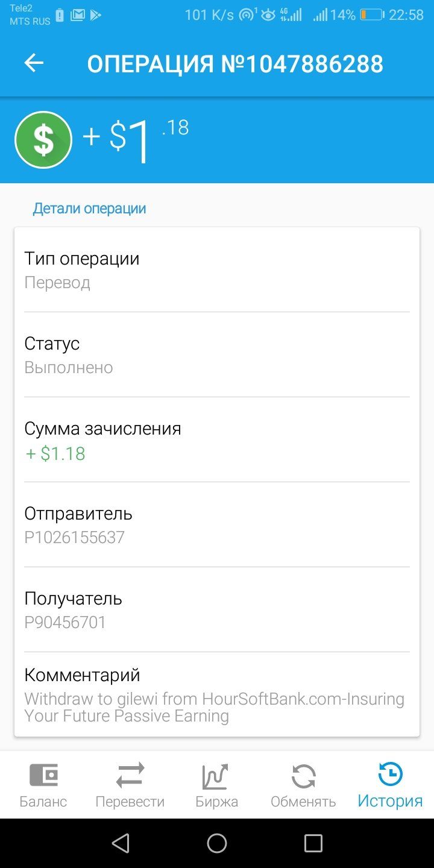Select the recipient account P90456701
The width and height of the screenshot is (434, 868).
tap(65, 622)
